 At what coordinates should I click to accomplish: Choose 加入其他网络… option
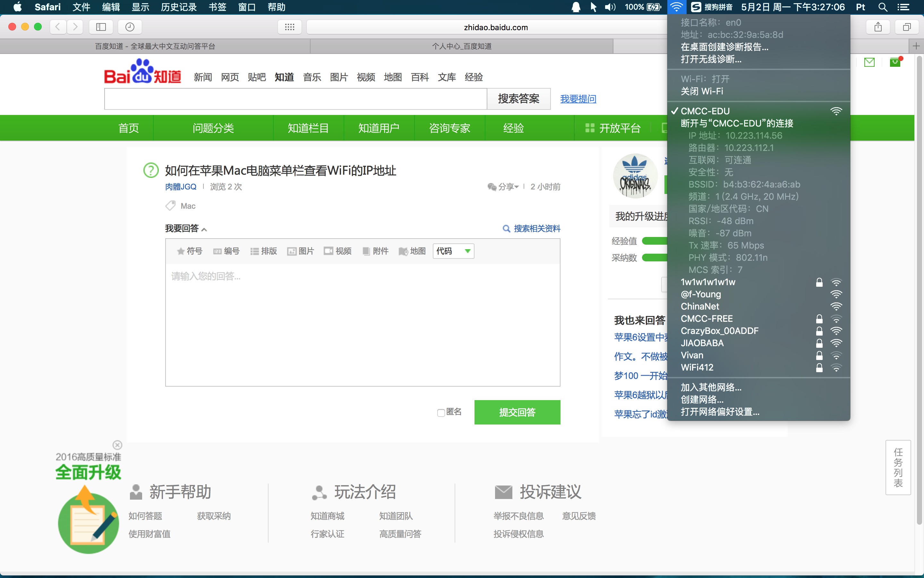pyautogui.click(x=758, y=388)
